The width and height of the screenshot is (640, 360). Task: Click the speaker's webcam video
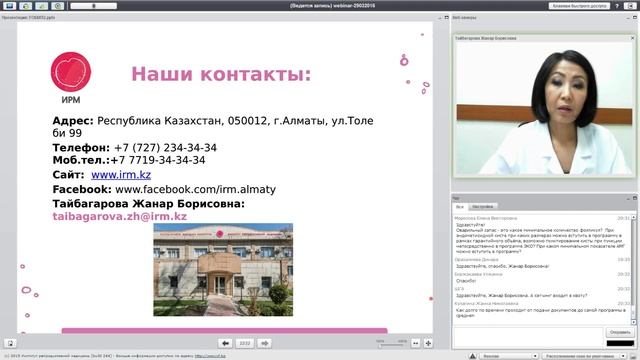click(544, 109)
